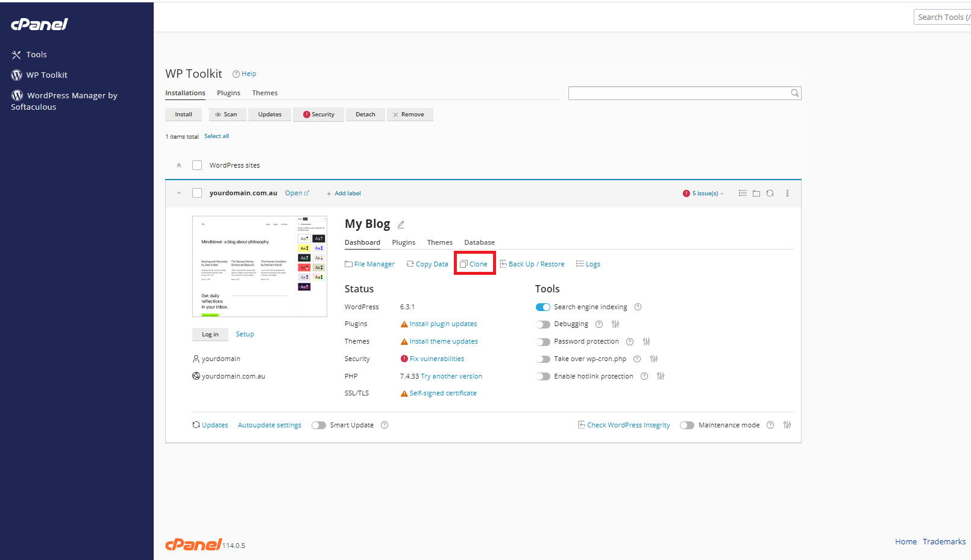Turn on Enable hotlink protection
The height and width of the screenshot is (560, 971).
tap(543, 376)
